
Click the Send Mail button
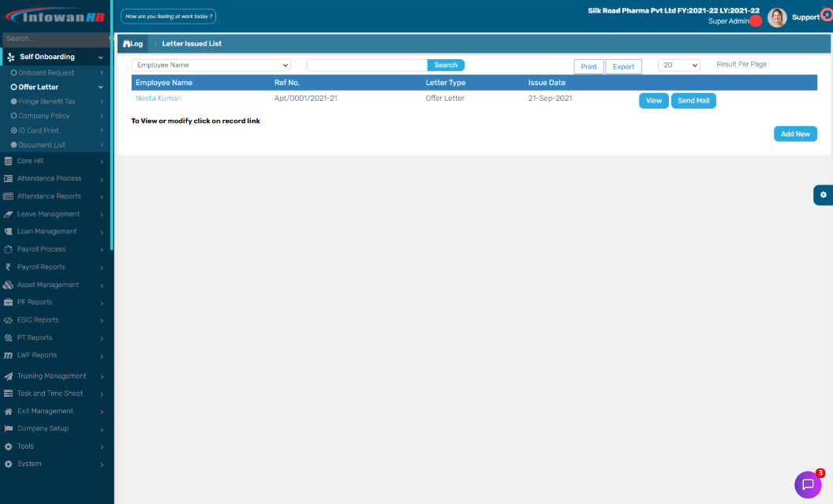[x=693, y=101]
